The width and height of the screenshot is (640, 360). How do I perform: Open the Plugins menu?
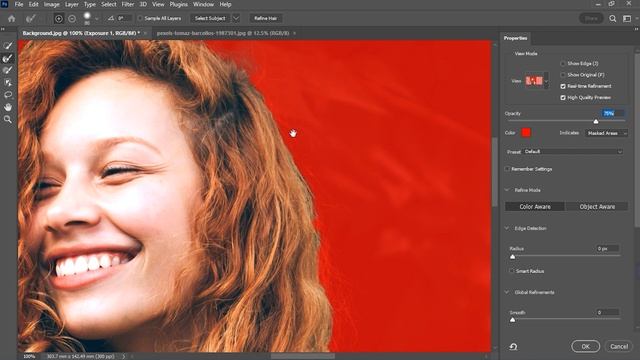click(178, 4)
